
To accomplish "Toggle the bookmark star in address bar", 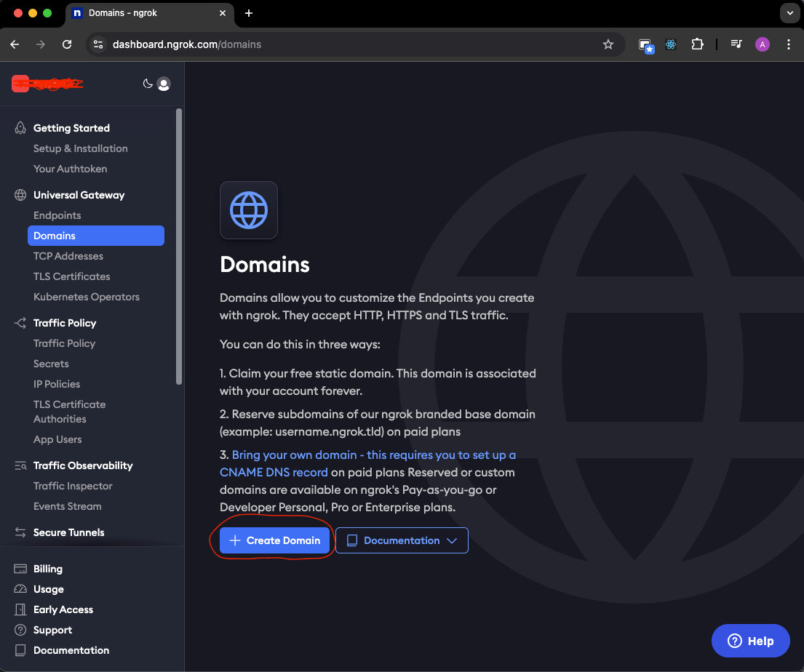I will [608, 44].
